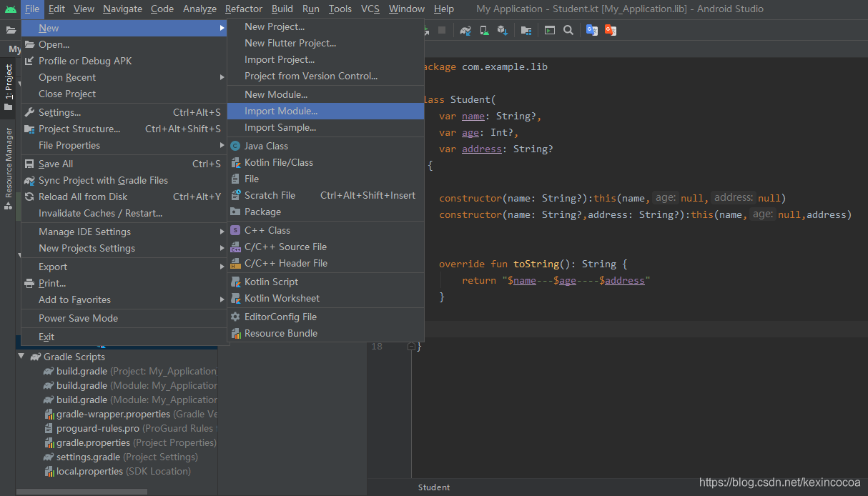Select File entry in New submenu
This screenshot has width=868, height=496.
coord(326,179)
